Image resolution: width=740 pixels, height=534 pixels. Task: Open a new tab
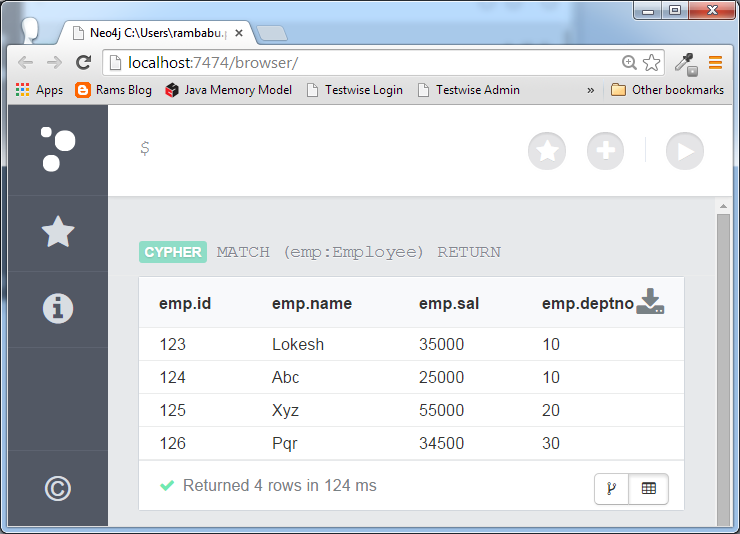pos(272,33)
